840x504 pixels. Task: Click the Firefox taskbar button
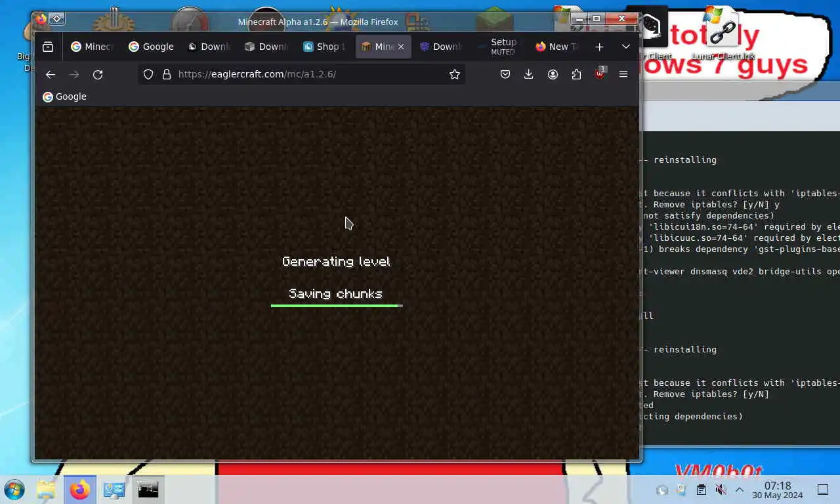point(80,490)
